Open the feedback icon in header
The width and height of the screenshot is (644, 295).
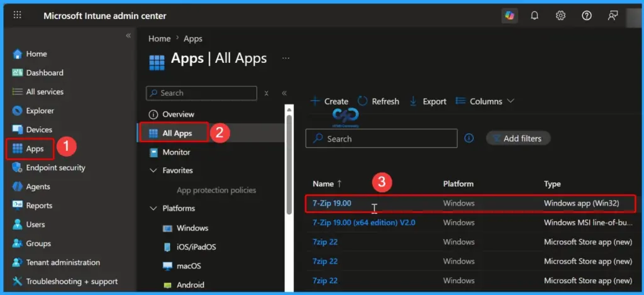click(x=613, y=16)
